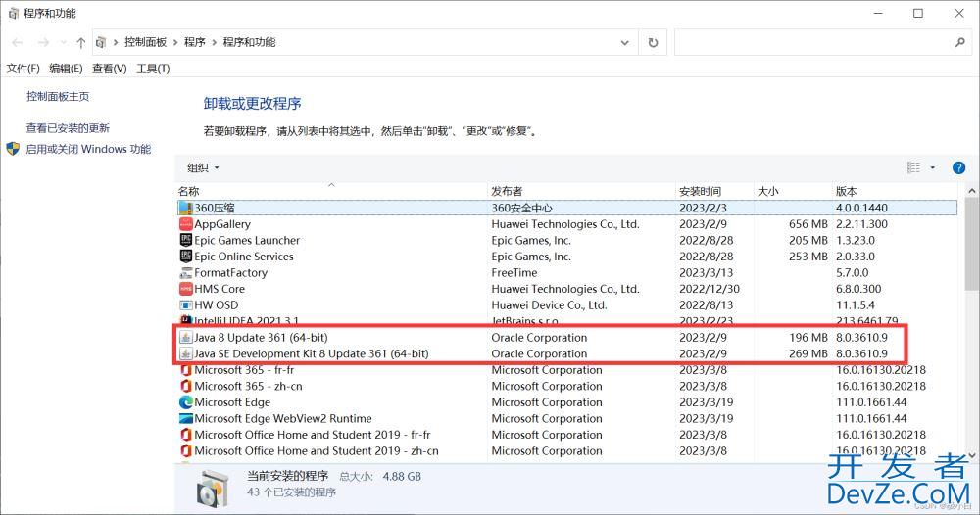This screenshot has width=980, height=515.
Task: Click 程序 breadcrumb in address bar
Action: point(195,42)
